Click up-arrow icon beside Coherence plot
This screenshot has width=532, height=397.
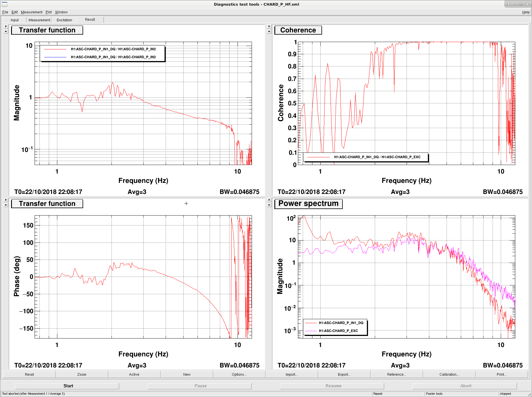(269, 31)
